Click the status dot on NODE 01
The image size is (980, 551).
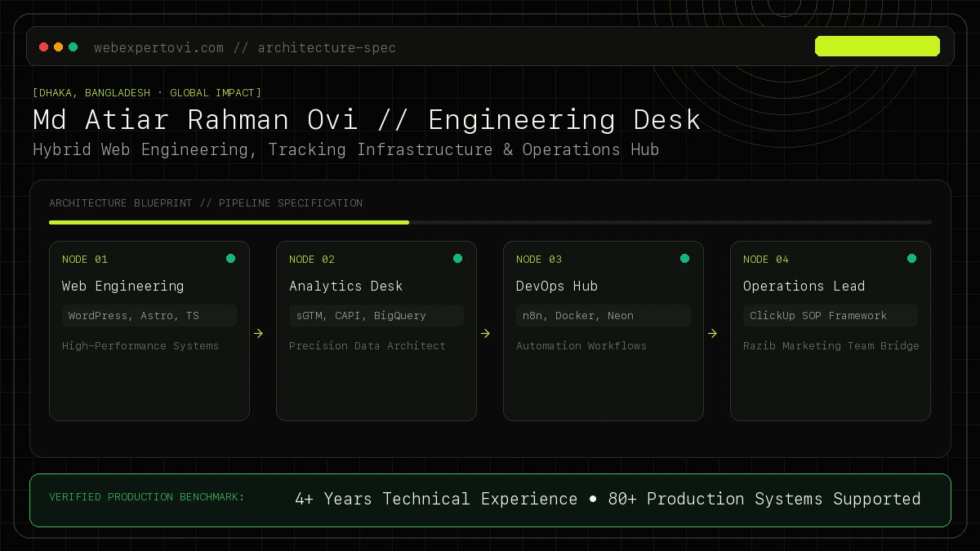pyautogui.click(x=230, y=259)
